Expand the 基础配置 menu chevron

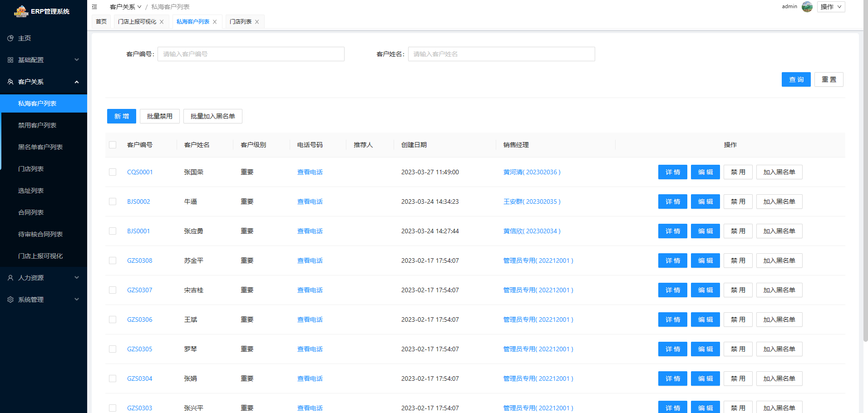[77, 60]
